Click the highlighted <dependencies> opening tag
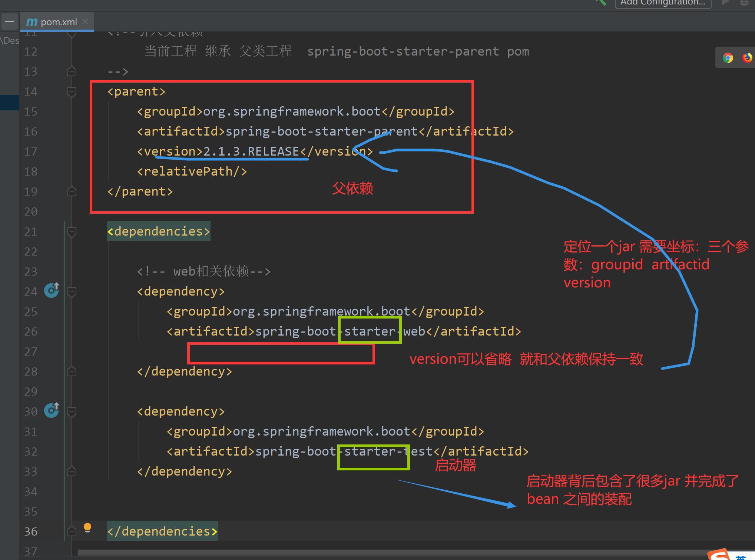Viewport: 755px width, 560px height. [x=159, y=231]
